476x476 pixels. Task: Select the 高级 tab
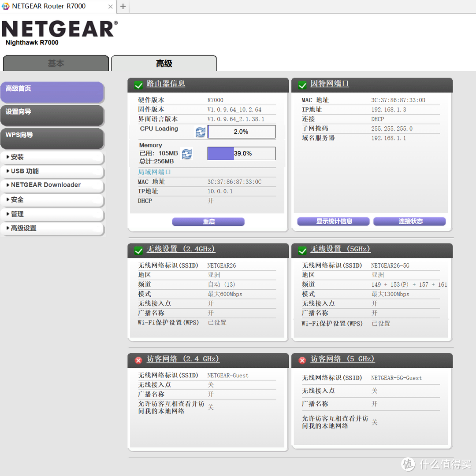164,63
